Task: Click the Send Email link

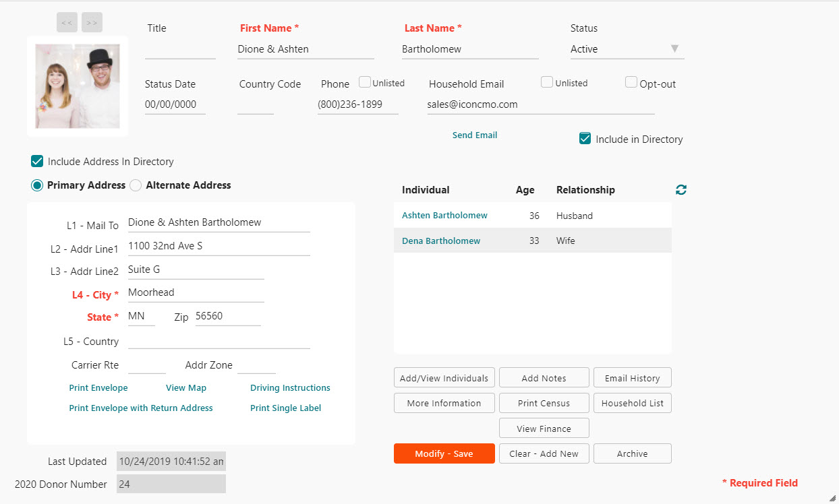Action: tap(474, 135)
